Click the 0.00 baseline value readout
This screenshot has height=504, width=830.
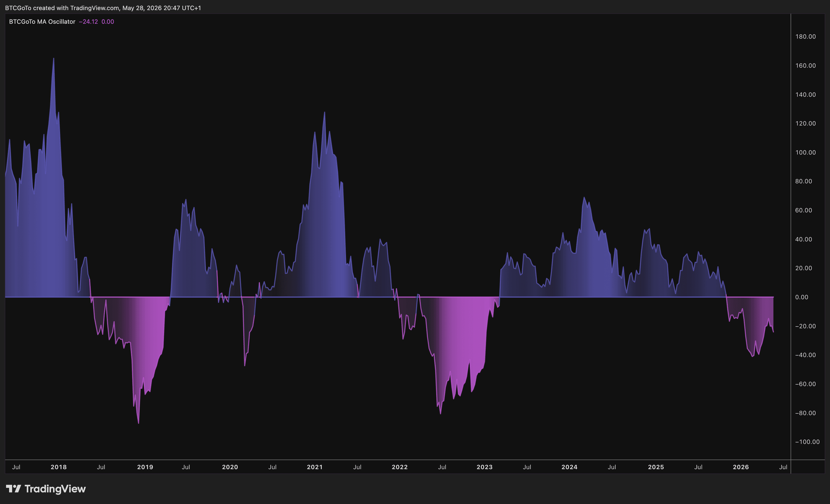coord(108,21)
